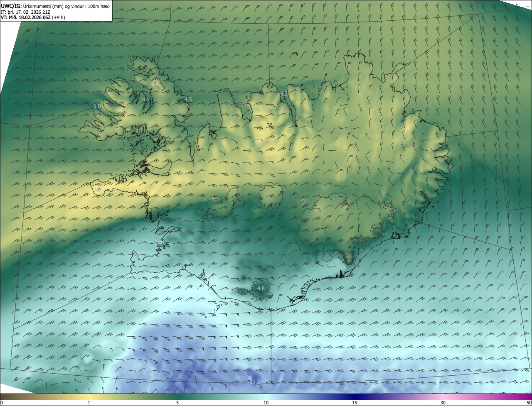The height and width of the screenshot is (406, 532).
Task: Click the 1 tick on the colorbar
Action: click(x=89, y=403)
